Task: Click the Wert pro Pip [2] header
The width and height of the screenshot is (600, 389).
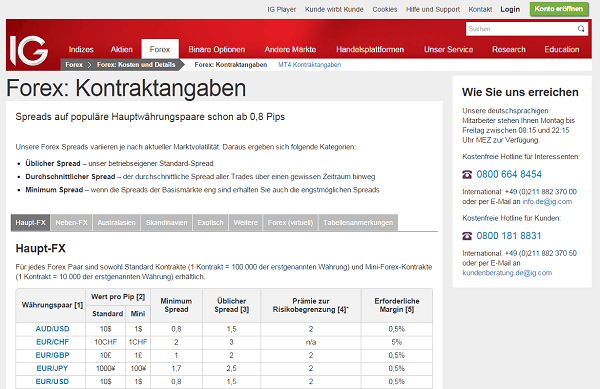Action: tap(118, 297)
